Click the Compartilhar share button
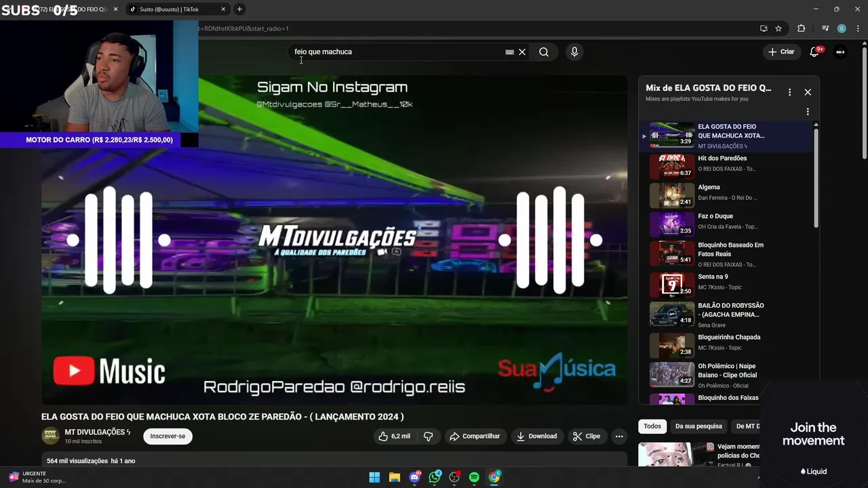The width and height of the screenshot is (868, 488). pos(475,436)
